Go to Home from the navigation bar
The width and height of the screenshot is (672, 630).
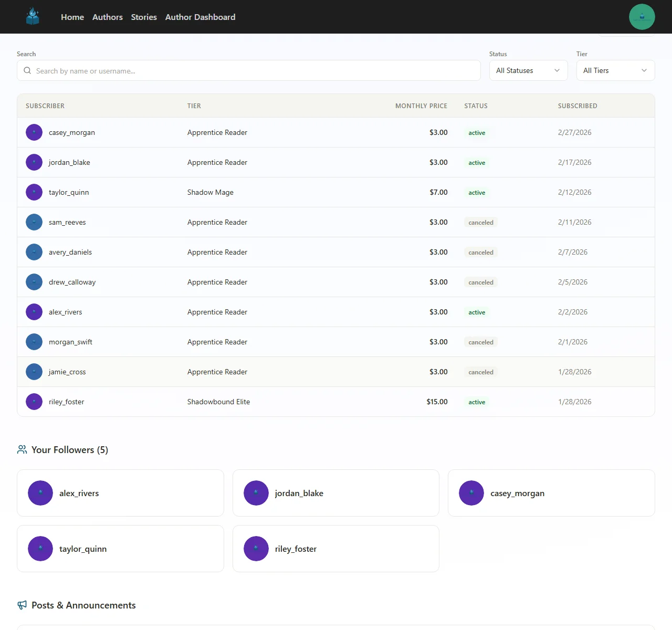tap(72, 17)
